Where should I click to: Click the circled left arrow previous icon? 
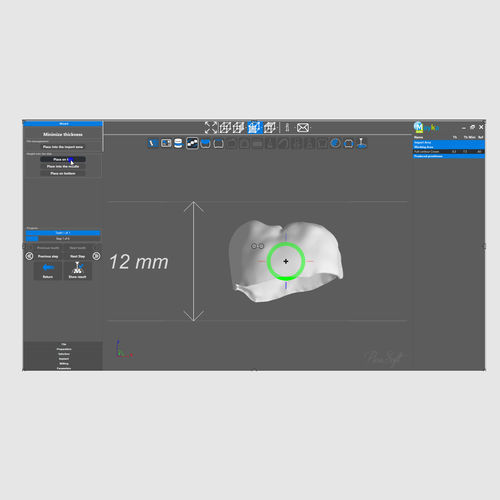pos(29,256)
